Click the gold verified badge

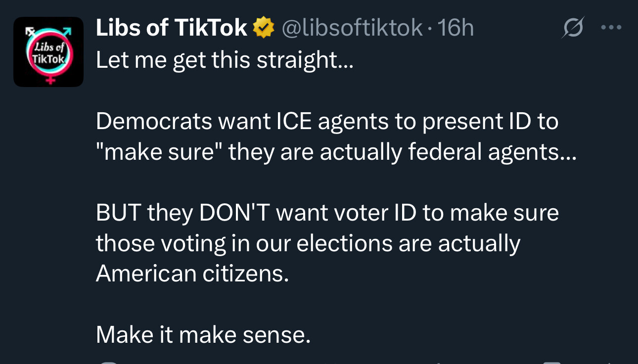(264, 28)
